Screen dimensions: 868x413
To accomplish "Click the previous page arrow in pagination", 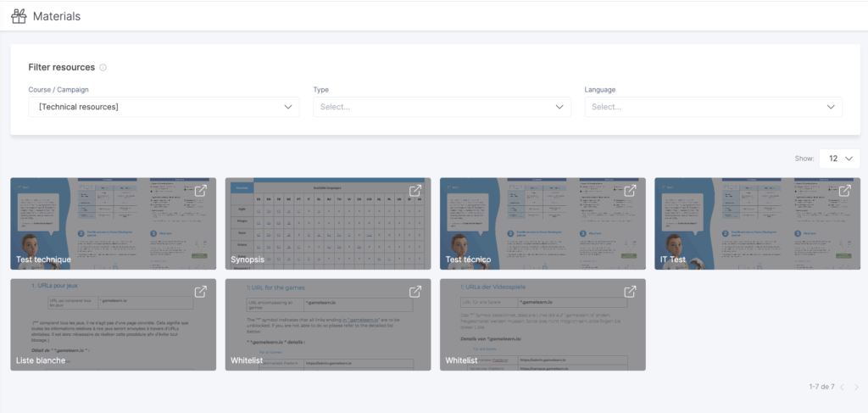I will pyautogui.click(x=842, y=387).
